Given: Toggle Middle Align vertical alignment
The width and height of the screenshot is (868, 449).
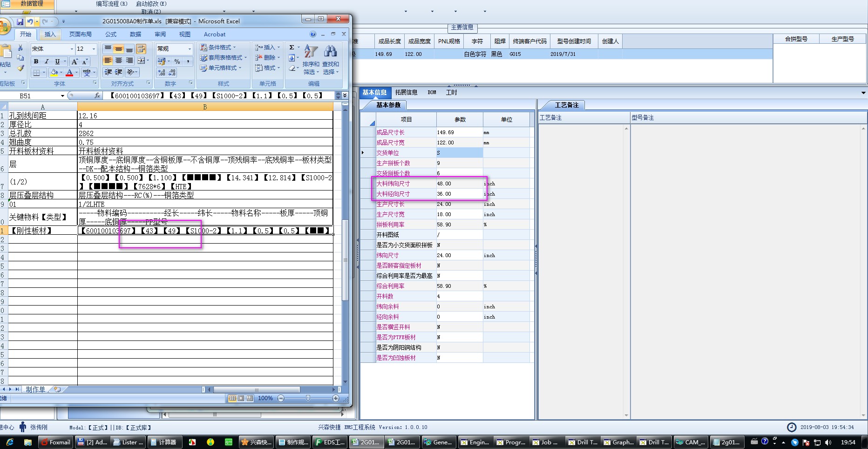Looking at the screenshot, I should pos(119,49).
